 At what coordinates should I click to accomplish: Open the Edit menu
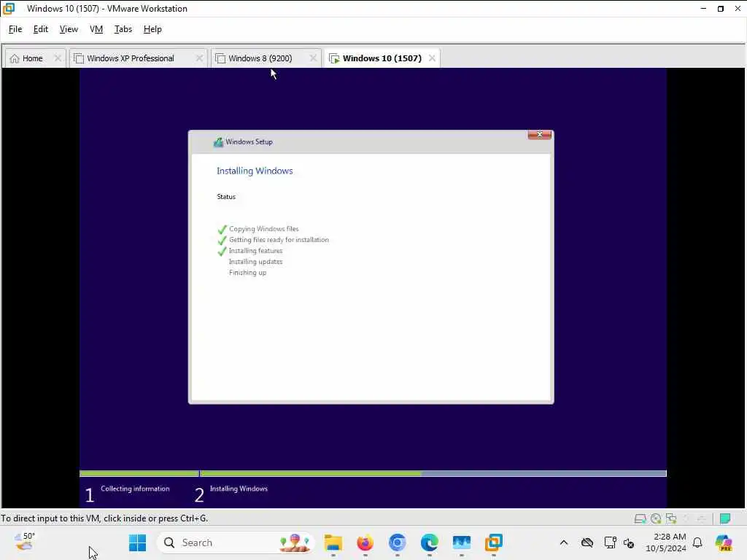41,29
